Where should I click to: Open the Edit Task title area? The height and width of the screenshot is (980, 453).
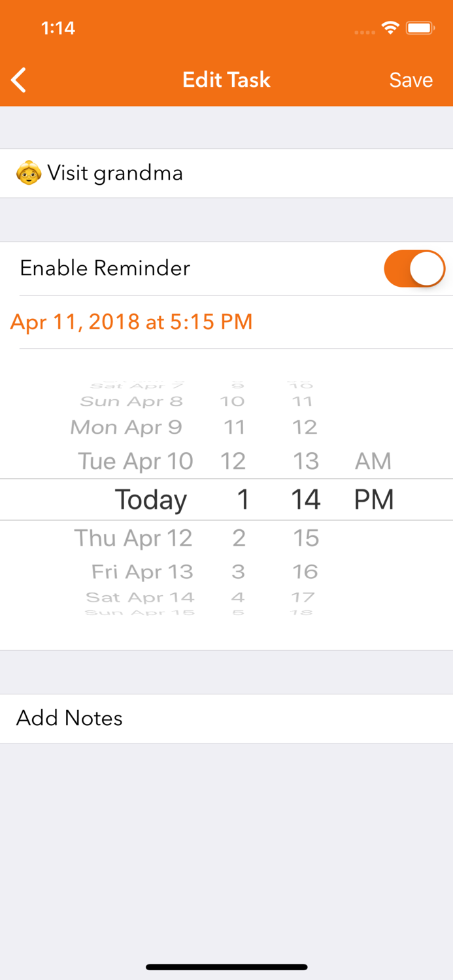pos(226,80)
